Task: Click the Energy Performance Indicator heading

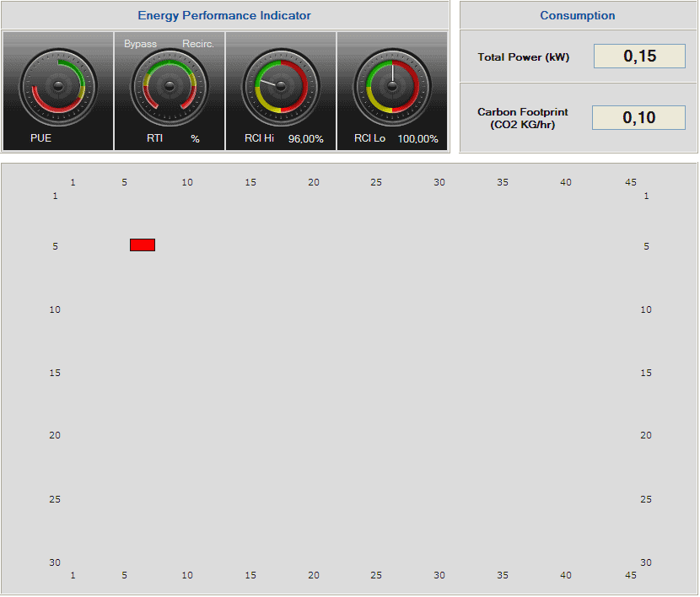Action: (224, 16)
